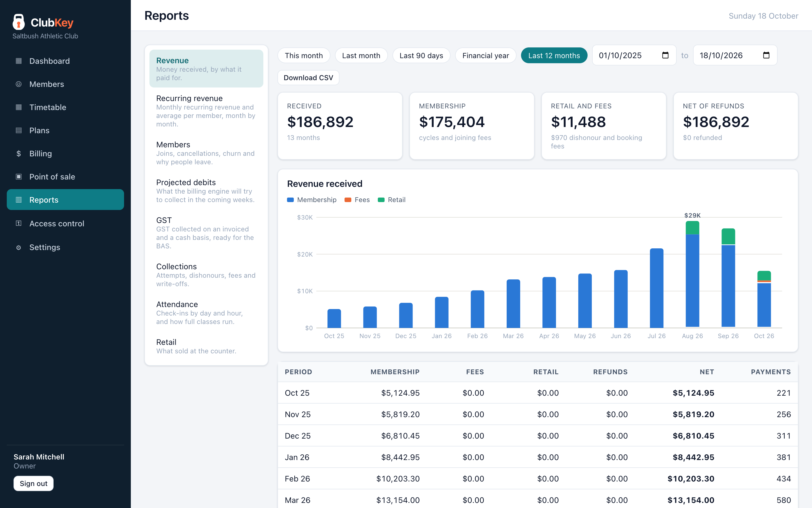Image resolution: width=812 pixels, height=508 pixels.
Task: Open the Revenue report
Action: coord(206,69)
